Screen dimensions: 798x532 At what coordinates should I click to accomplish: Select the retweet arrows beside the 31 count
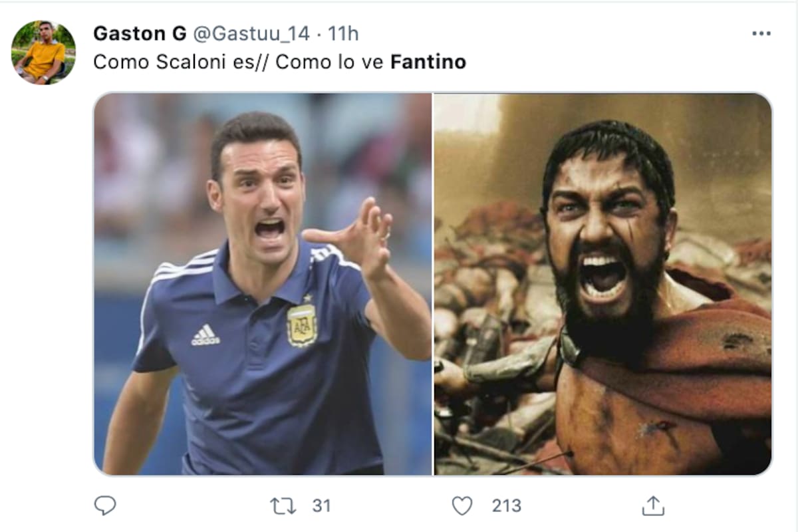tap(282, 505)
